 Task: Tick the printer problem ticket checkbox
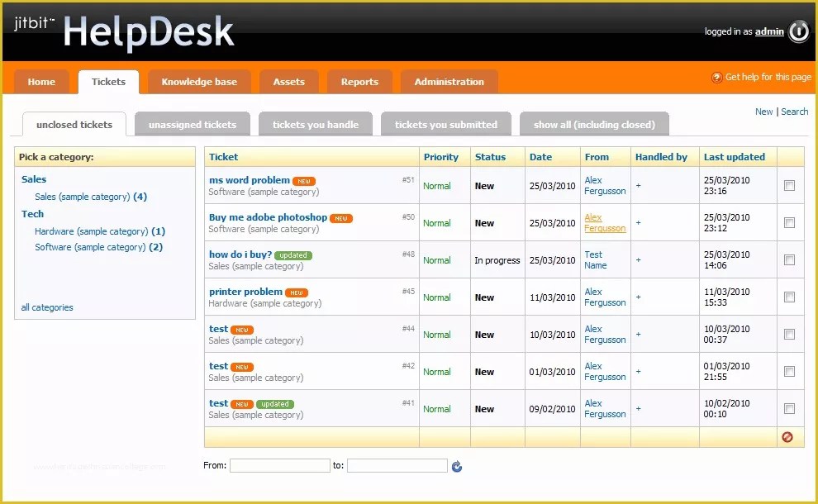[789, 297]
